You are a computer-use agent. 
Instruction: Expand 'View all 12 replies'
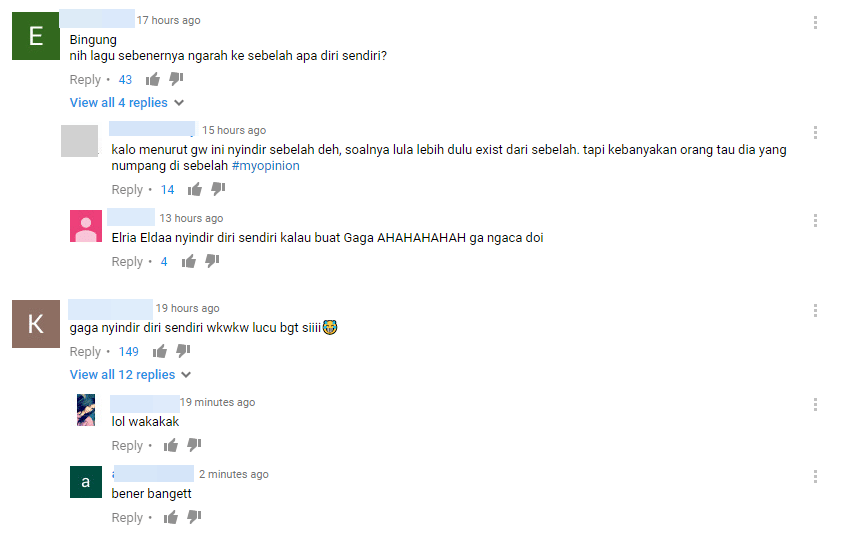point(122,375)
